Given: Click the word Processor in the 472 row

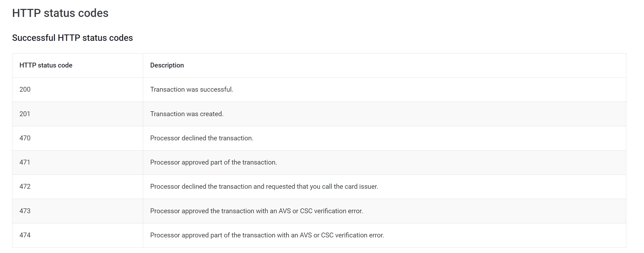Looking at the screenshot, I should coord(165,187).
